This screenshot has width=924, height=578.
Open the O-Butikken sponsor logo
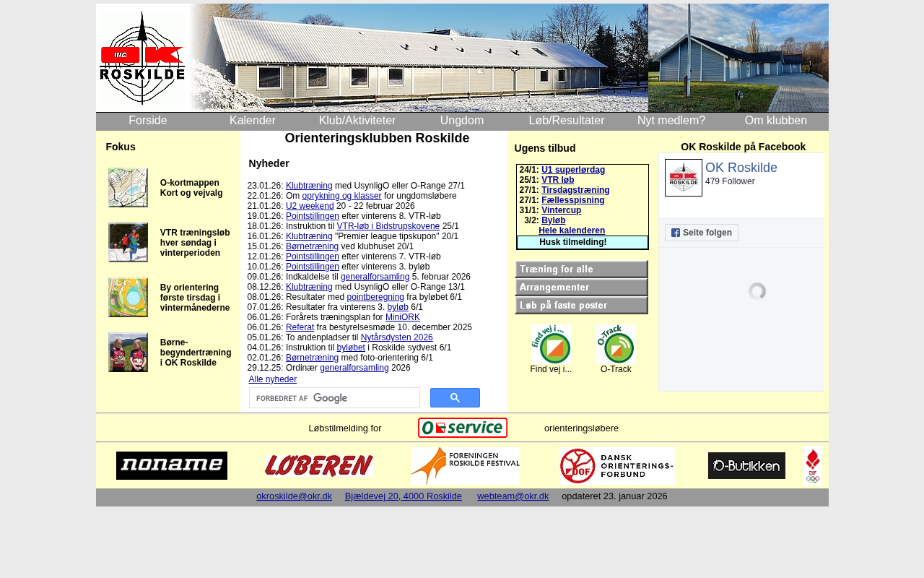[x=746, y=466]
